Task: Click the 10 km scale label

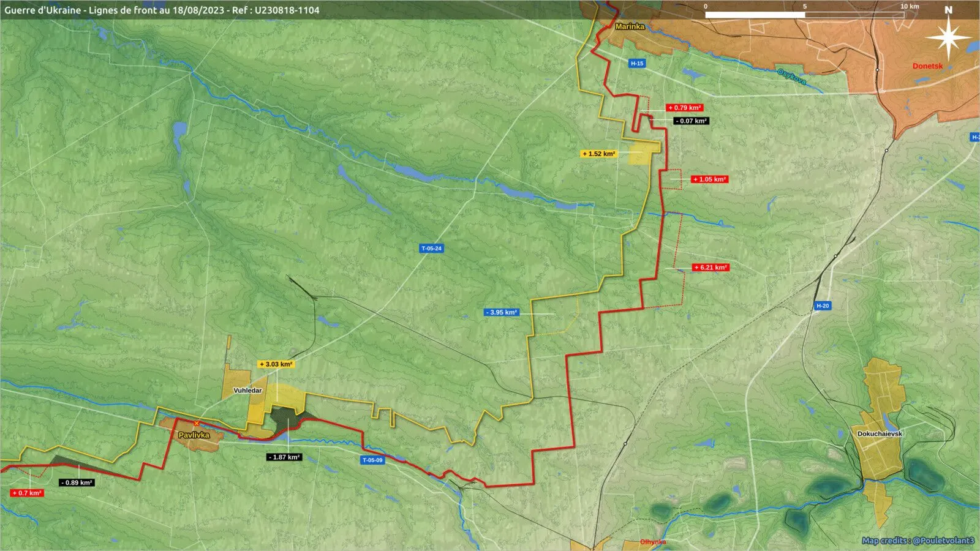Action: coord(910,6)
